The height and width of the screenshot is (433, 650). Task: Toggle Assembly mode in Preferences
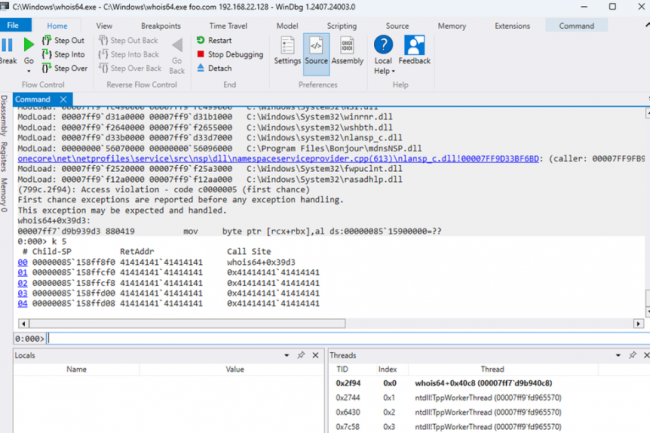pos(347,46)
